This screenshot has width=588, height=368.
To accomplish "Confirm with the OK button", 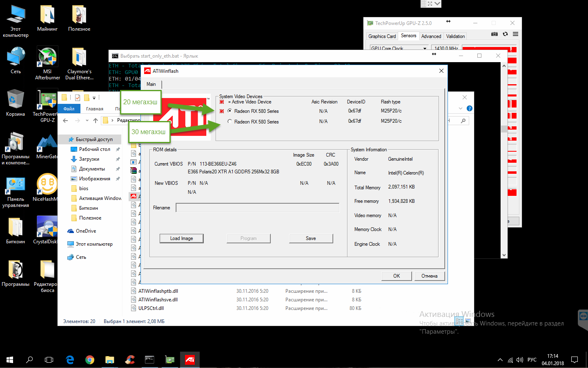I will tap(396, 276).
